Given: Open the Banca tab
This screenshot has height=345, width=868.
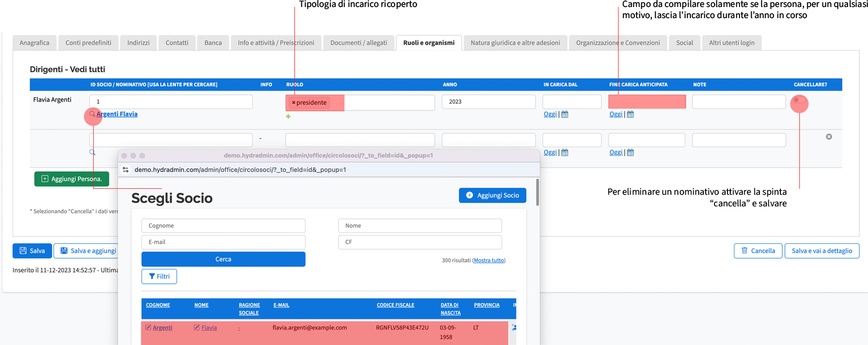Looking at the screenshot, I should click(213, 43).
